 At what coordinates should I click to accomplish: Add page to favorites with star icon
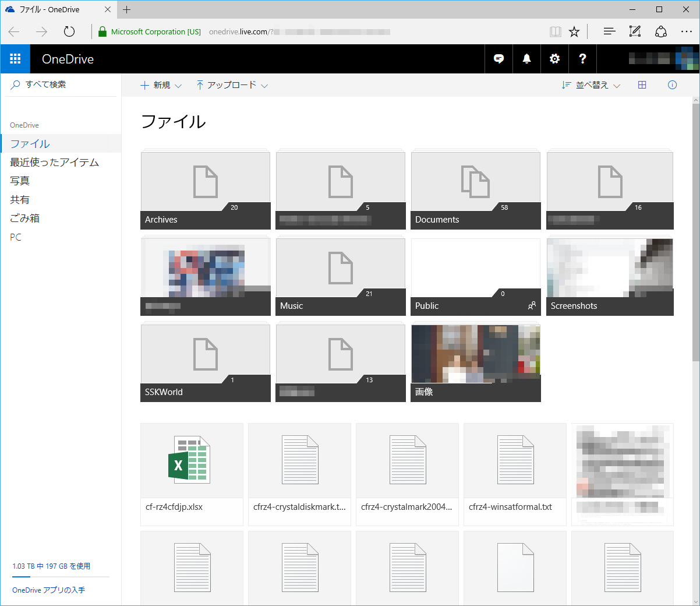(574, 31)
